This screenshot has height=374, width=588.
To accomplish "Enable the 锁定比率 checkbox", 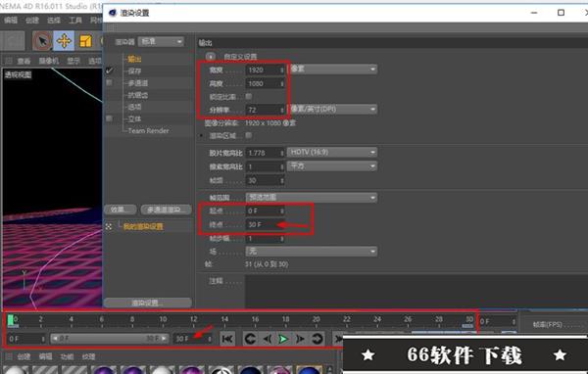I will click(x=248, y=96).
